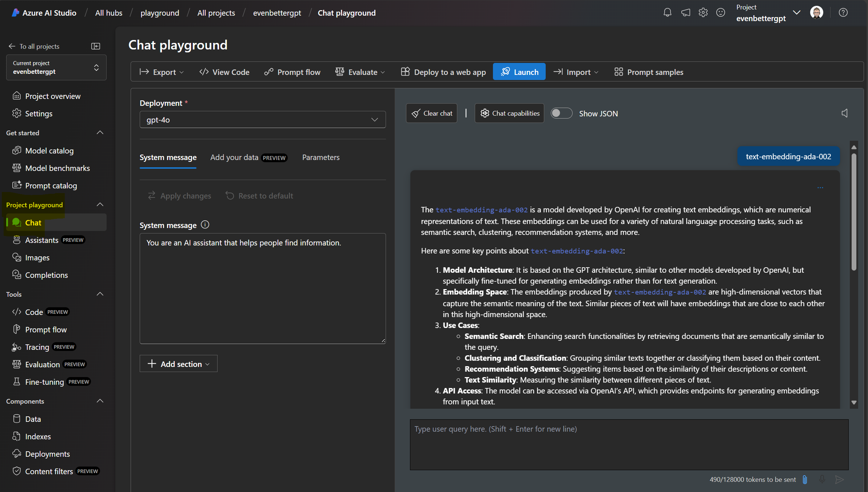This screenshot has width=868, height=492.
Task: Collapse the Get started section
Action: pyautogui.click(x=100, y=133)
